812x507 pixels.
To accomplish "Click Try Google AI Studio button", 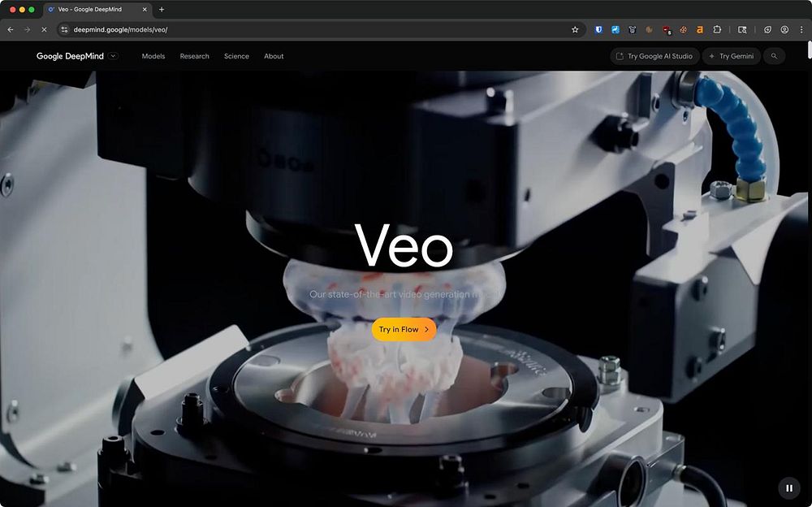I will pyautogui.click(x=654, y=56).
